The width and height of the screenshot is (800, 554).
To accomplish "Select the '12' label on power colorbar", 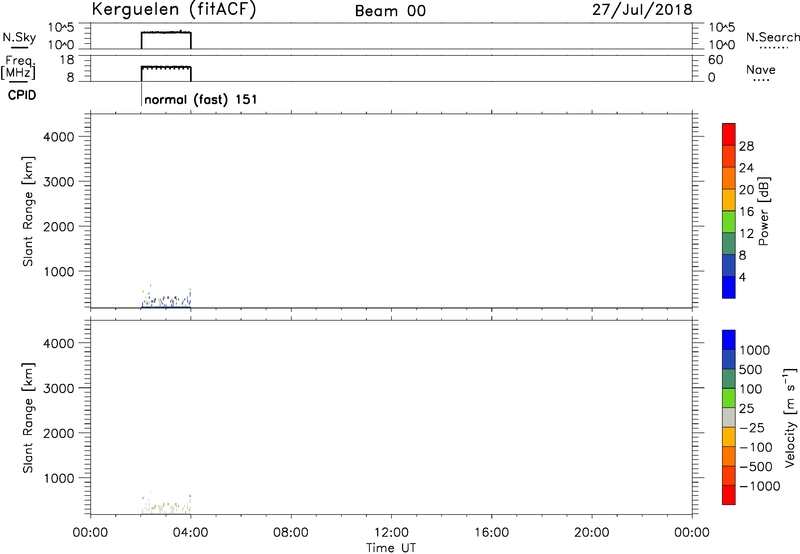I will coord(746,234).
